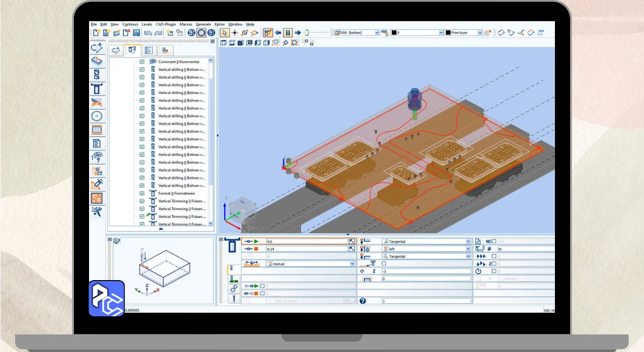Click the pick-point button beside 4:0 field

(x=352, y=241)
